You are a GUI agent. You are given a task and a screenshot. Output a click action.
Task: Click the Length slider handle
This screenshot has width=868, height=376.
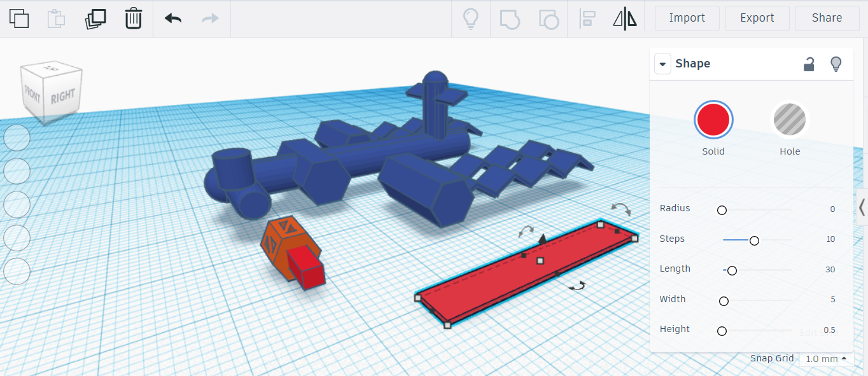point(732,271)
